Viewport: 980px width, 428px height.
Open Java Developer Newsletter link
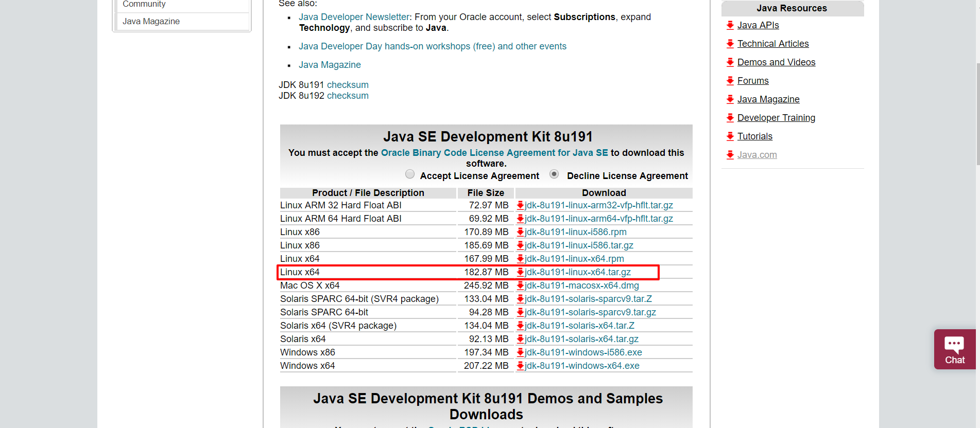click(x=354, y=17)
